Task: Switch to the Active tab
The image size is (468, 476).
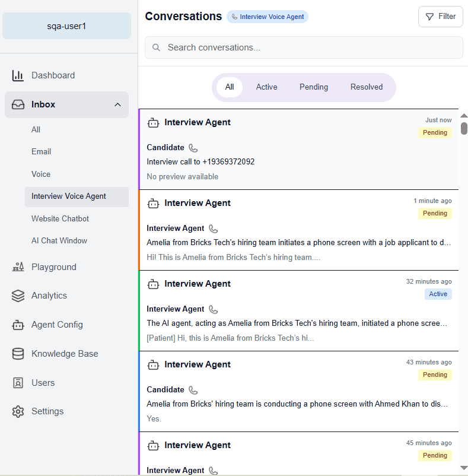Action: tap(266, 87)
